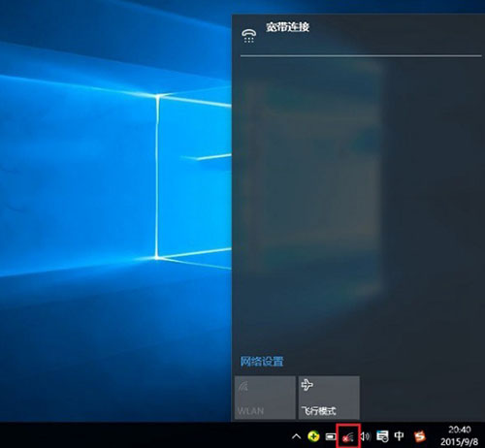Click the network icon in the tray

(348, 436)
